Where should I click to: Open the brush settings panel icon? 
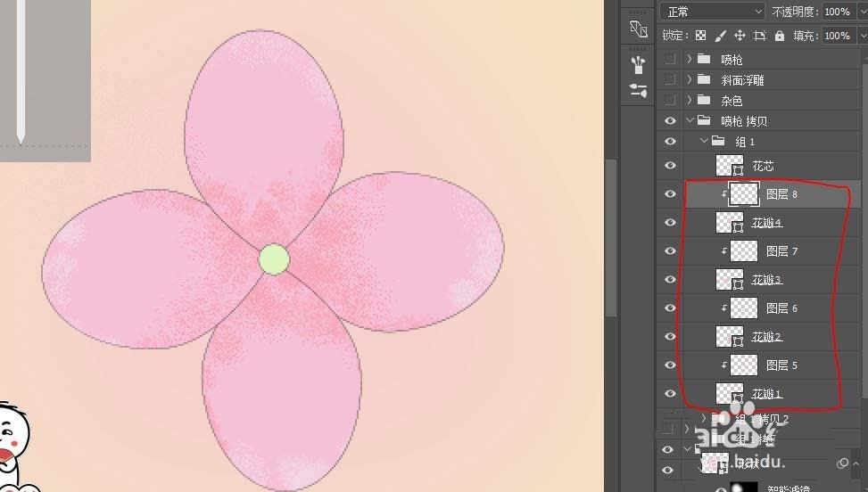coord(638,90)
